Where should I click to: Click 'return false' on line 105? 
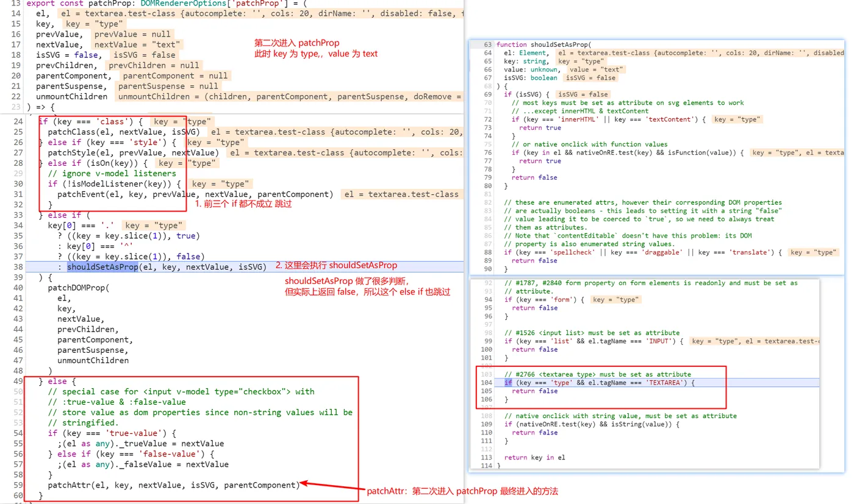coord(534,391)
